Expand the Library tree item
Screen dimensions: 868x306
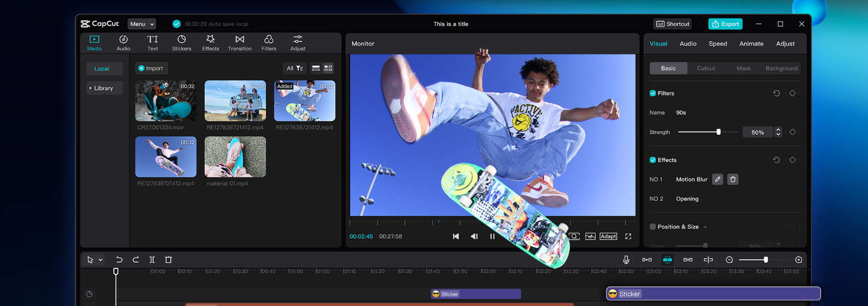[x=90, y=88]
